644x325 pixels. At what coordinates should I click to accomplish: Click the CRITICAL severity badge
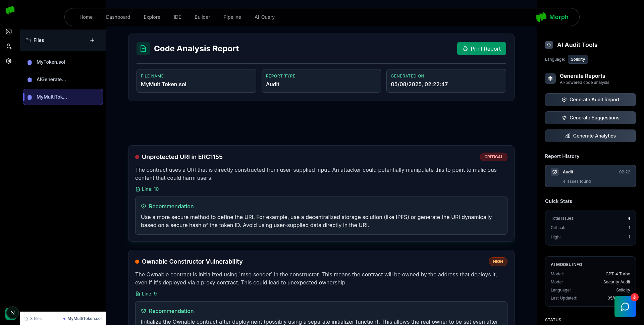pyautogui.click(x=493, y=157)
